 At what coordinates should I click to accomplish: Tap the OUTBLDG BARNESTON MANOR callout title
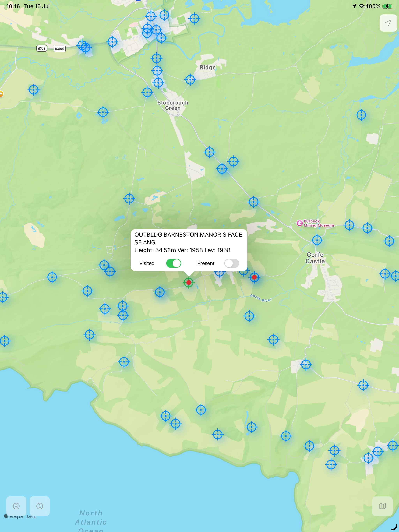pyautogui.click(x=188, y=238)
